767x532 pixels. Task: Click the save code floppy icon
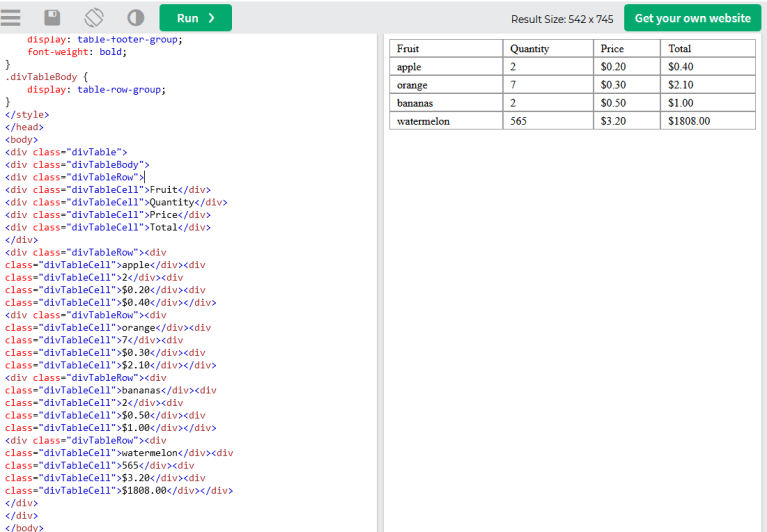click(52, 18)
